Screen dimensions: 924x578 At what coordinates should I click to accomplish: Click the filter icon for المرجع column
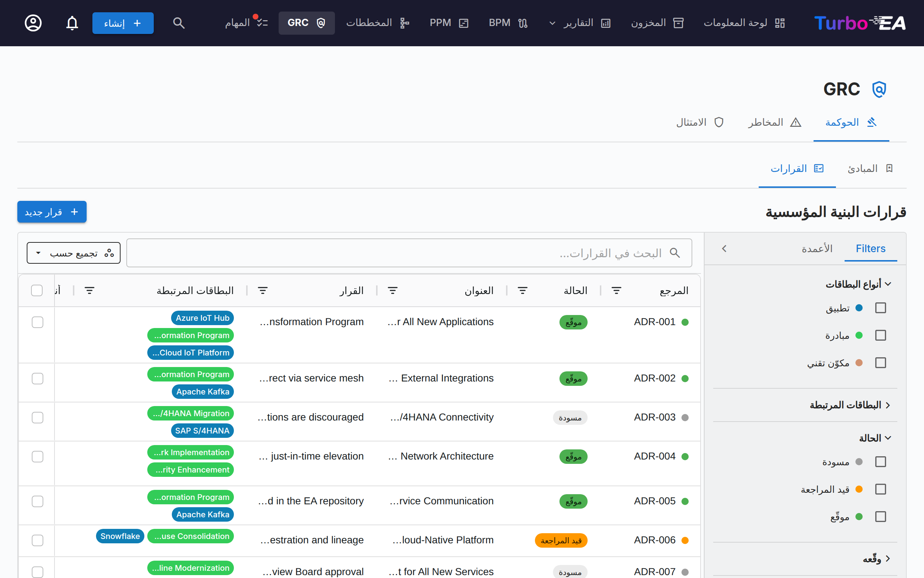616,290
